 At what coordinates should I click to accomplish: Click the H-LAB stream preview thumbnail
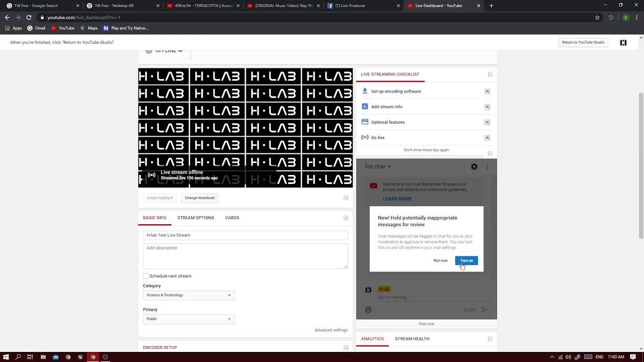pyautogui.click(x=246, y=128)
